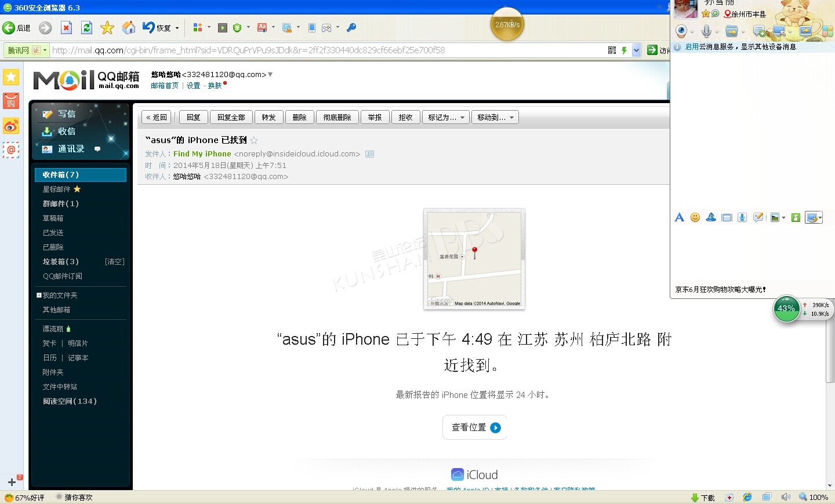Open the emoji smiley in QQ chat toolbar

695,217
